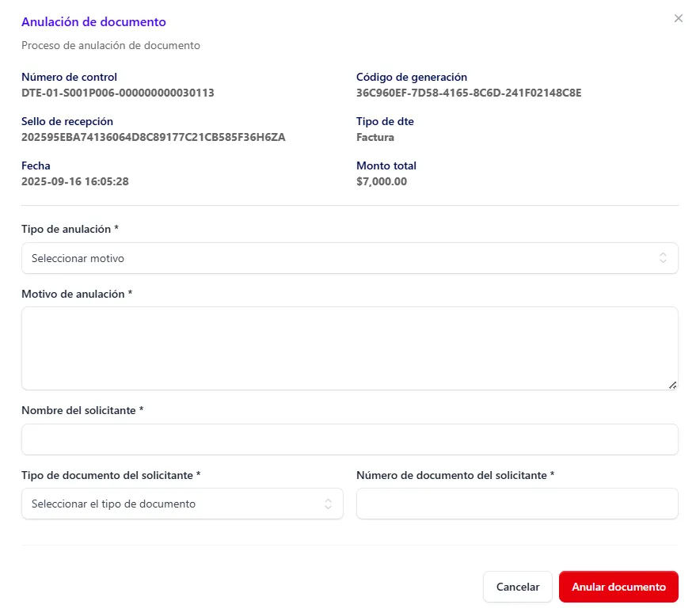Screen dimensions: 696x616
Task: Click the "Proceso de anulación de documento" subtitle
Action: [x=111, y=45]
